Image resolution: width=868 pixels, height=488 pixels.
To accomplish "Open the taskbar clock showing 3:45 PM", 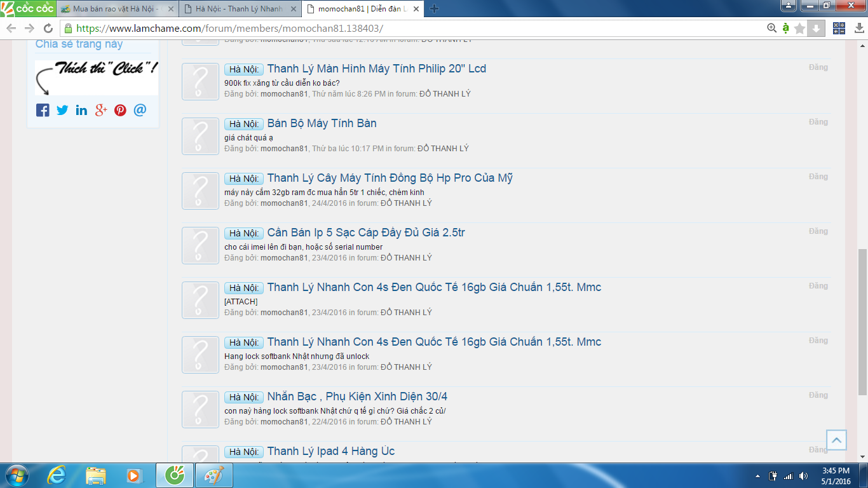I will pyautogui.click(x=836, y=476).
